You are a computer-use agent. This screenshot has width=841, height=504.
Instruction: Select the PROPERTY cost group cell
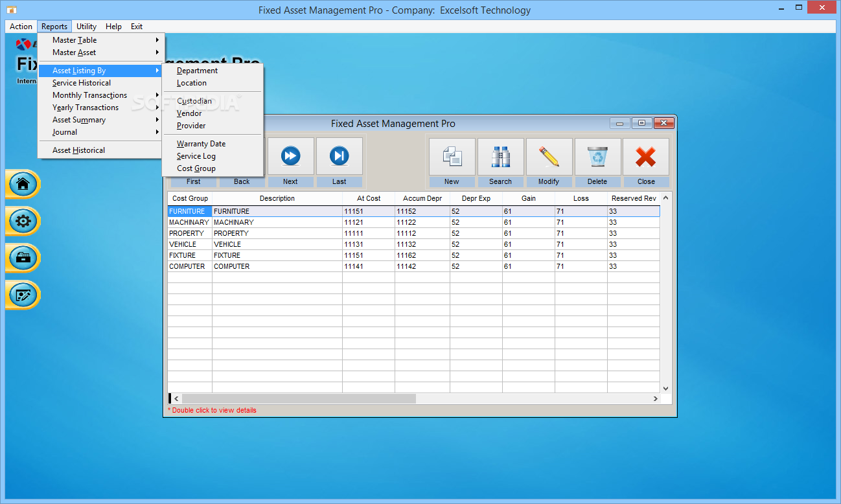pos(190,233)
